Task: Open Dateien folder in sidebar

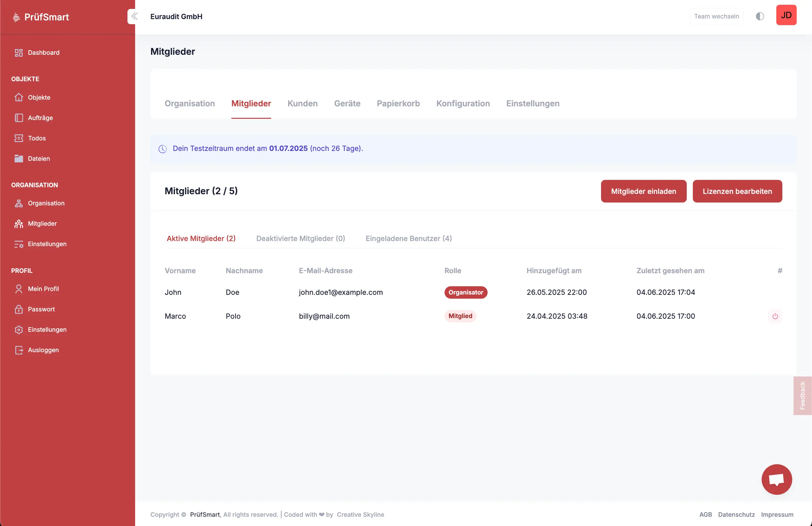Action: tap(39, 159)
